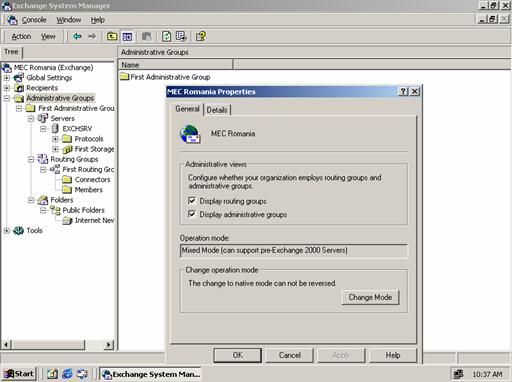Screen dimensions: 512x382
Task: Click the Refresh toolbar icon
Action: [x=166, y=36]
